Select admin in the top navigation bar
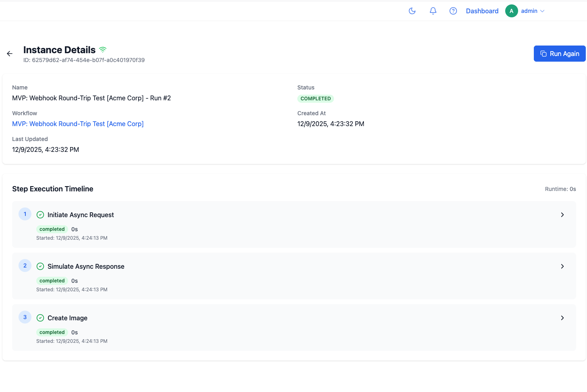The width and height of the screenshot is (587, 392). tap(529, 11)
